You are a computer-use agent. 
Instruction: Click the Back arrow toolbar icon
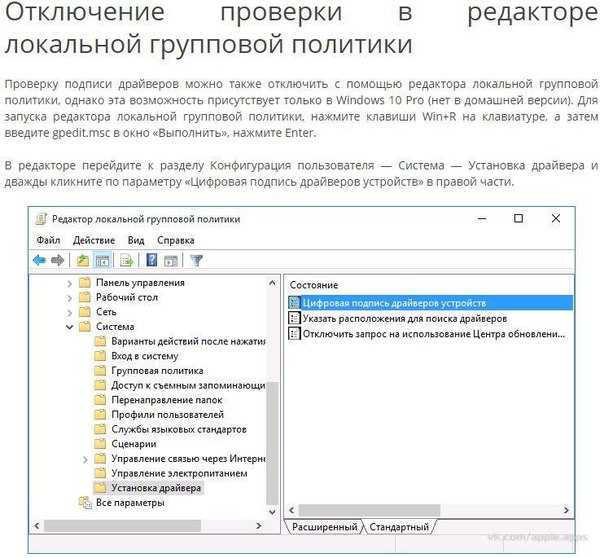click(x=39, y=261)
